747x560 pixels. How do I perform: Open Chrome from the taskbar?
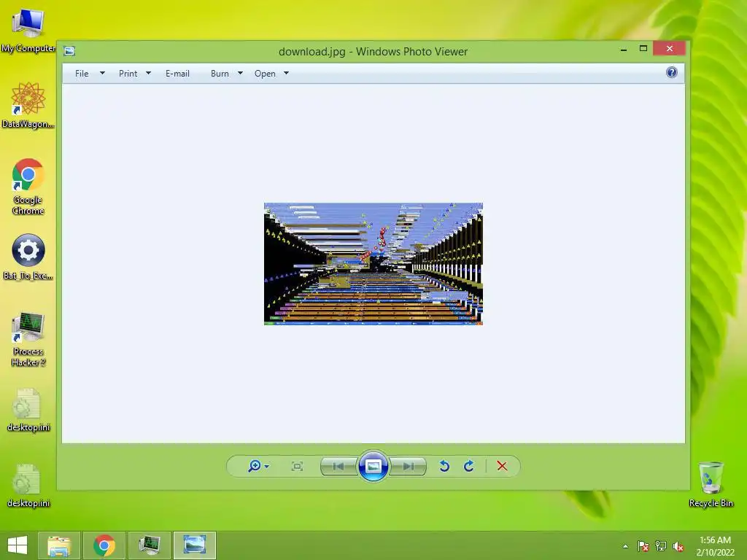pos(104,545)
